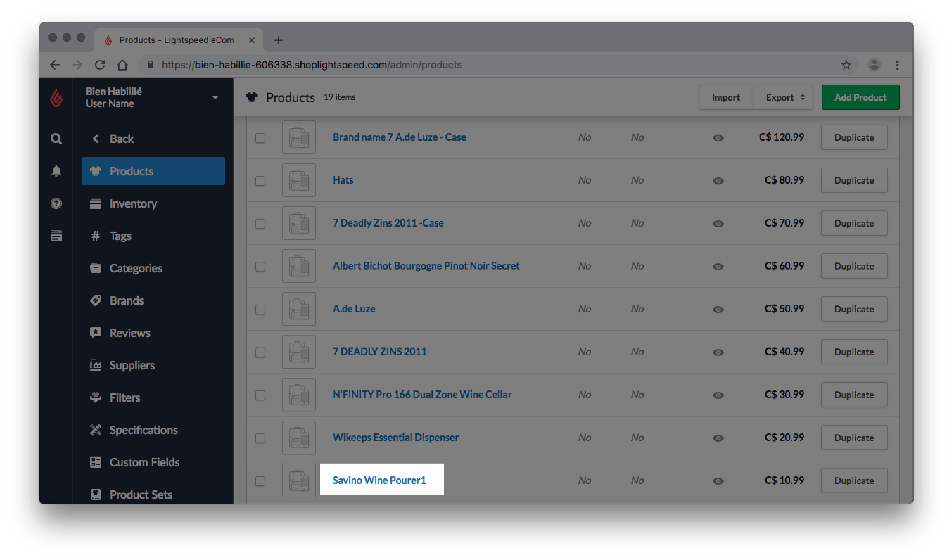Viewport: 952px width, 560px height.
Task: Open the 7 DEADLY ZINS 2011 product link
Action: click(x=379, y=352)
